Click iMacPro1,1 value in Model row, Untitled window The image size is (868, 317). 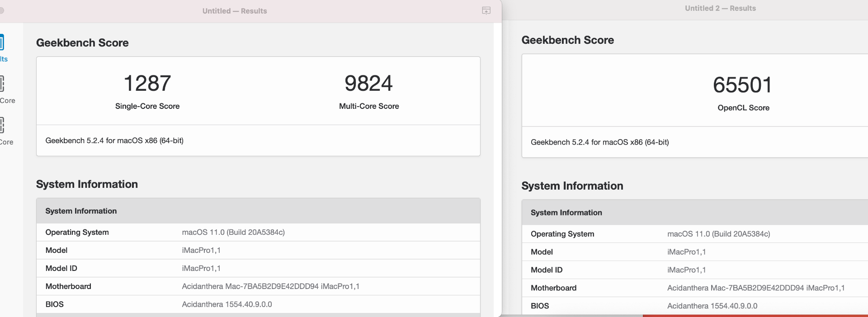(201, 250)
